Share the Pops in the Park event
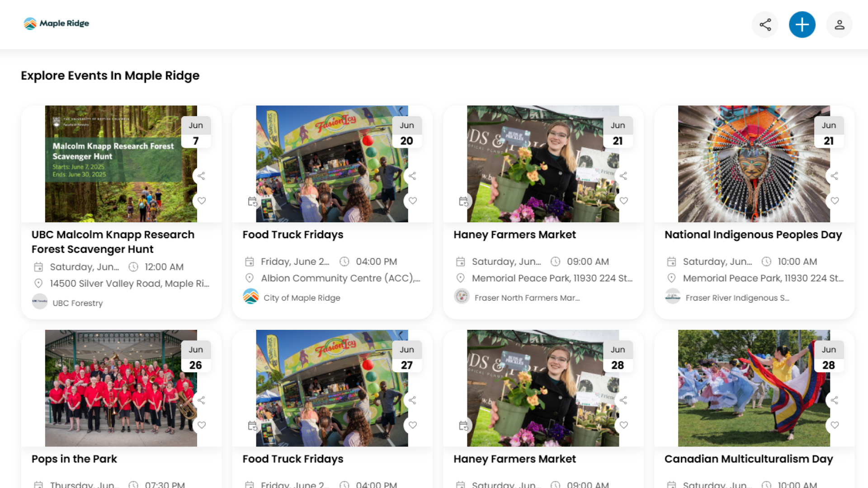The width and height of the screenshot is (868, 488). (x=202, y=400)
